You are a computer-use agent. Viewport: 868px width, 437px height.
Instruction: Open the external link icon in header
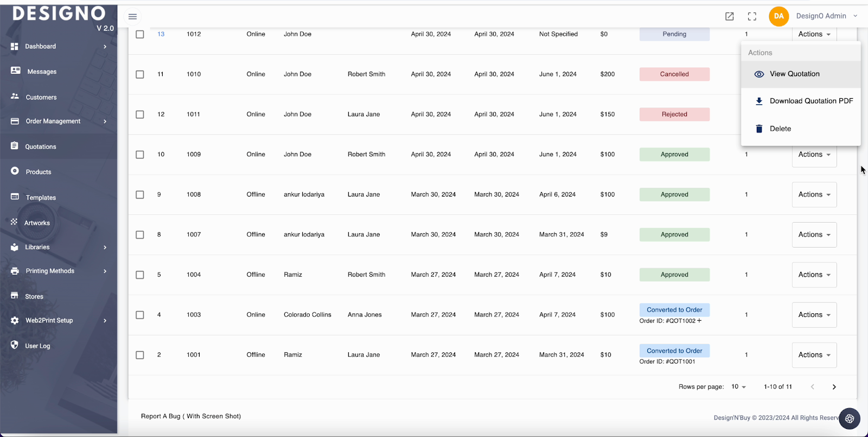pos(730,16)
